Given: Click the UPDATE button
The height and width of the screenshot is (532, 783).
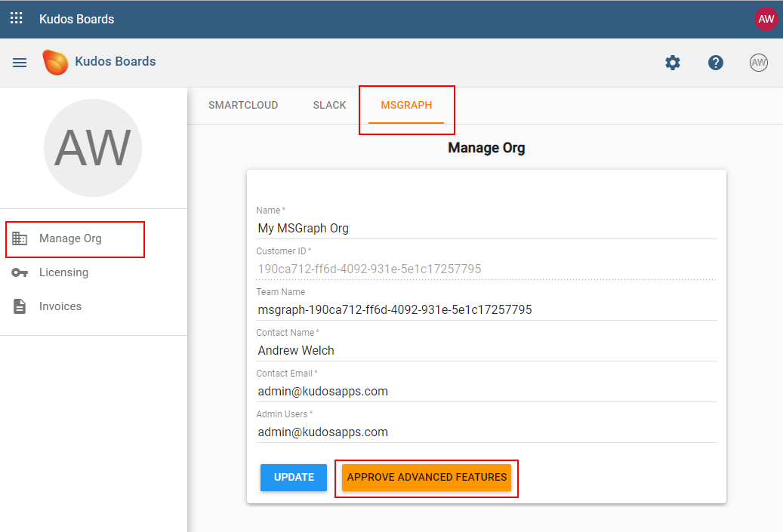Looking at the screenshot, I should (x=294, y=477).
